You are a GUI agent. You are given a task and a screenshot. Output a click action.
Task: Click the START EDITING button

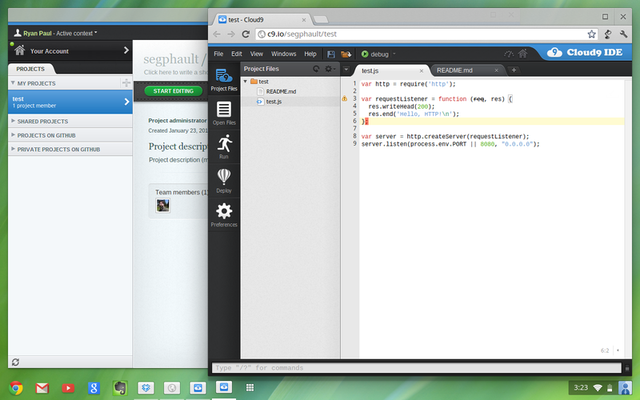[173, 91]
